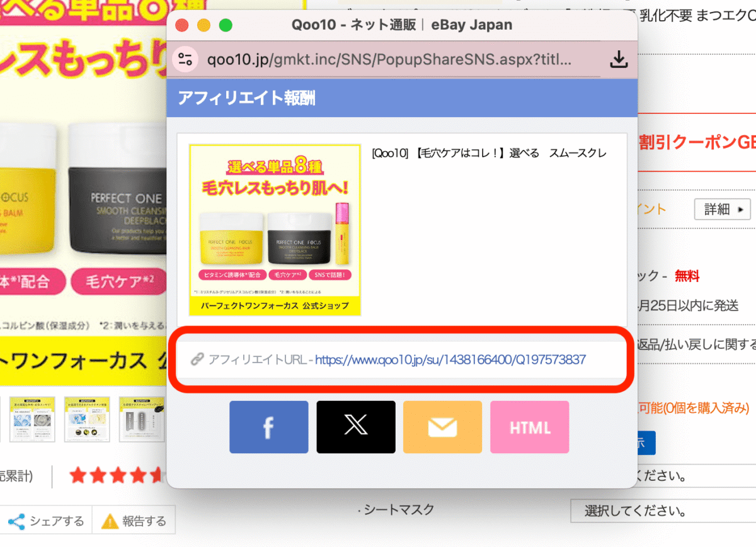Screen dimensions: 756x547
Task: Click the product image inside the popup
Action: point(275,230)
